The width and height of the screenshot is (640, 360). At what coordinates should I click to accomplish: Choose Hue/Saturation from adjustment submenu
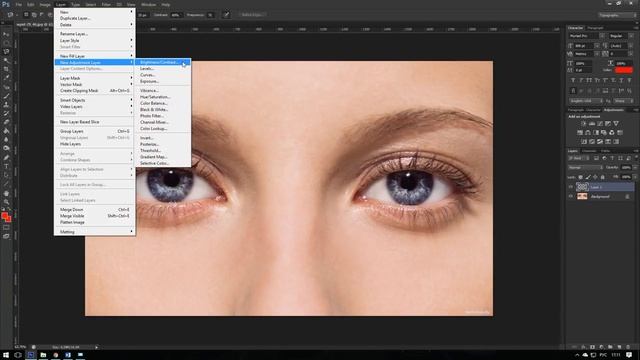point(163,97)
